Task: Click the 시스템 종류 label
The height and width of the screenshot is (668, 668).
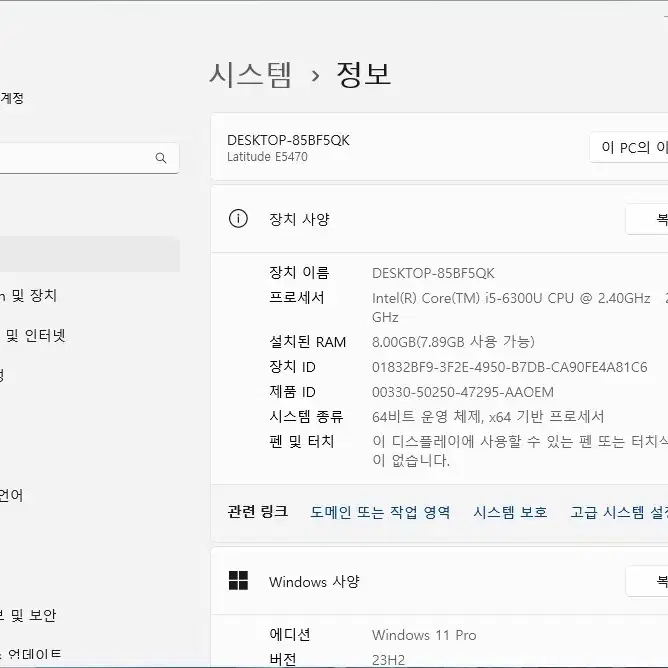Action: [x=306, y=416]
